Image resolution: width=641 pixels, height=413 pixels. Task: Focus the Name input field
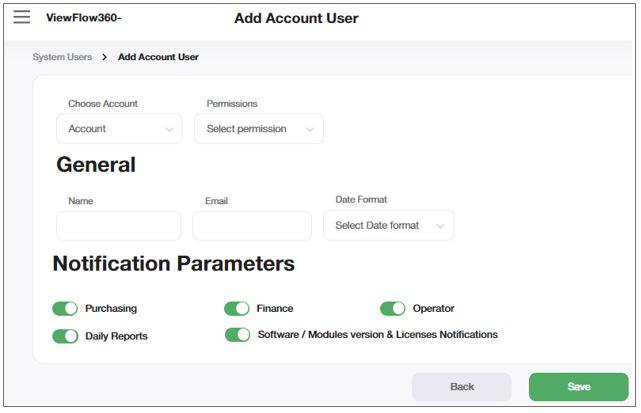(x=118, y=225)
